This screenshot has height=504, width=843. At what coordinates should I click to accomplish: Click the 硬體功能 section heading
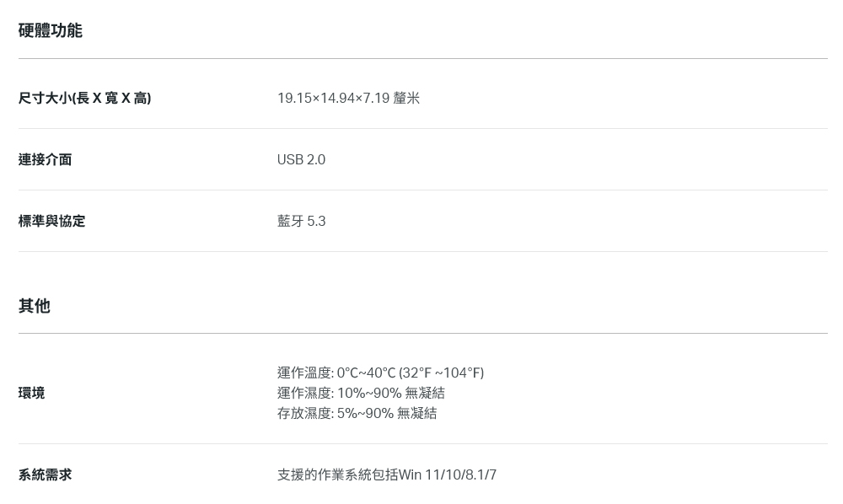pos(50,30)
